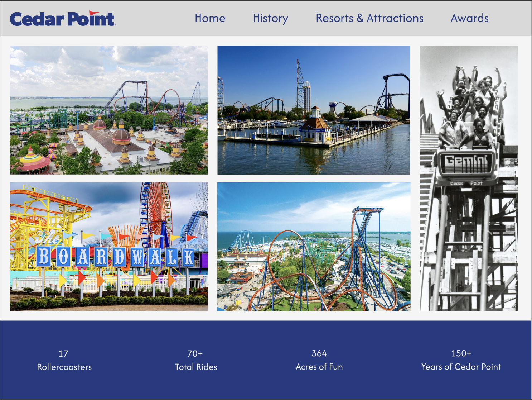Select the 'Rollercoasters' label
This screenshot has height=400, width=532.
click(x=64, y=367)
